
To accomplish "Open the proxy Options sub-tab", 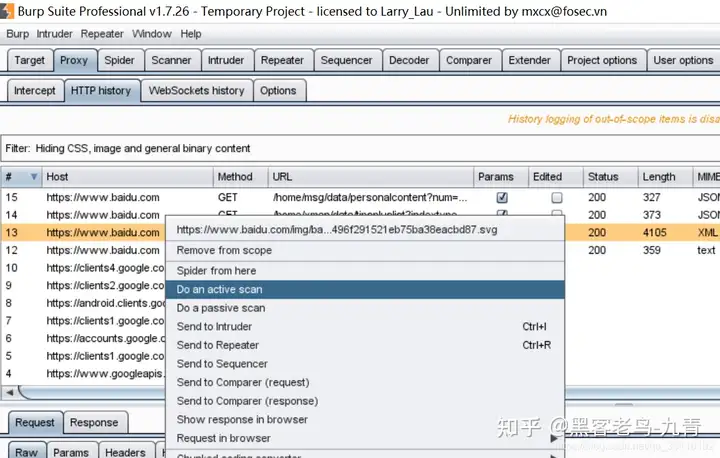I will click(x=279, y=90).
